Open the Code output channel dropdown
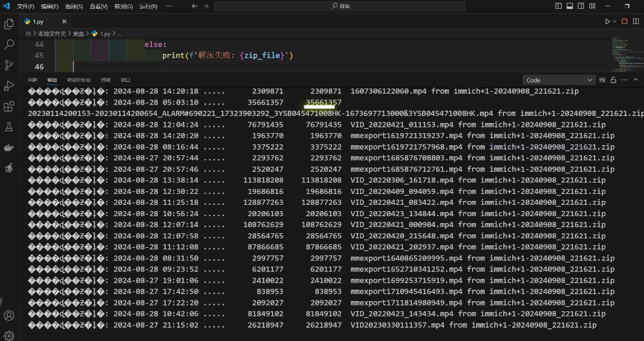The width and height of the screenshot is (644, 341). click(559, 80)
